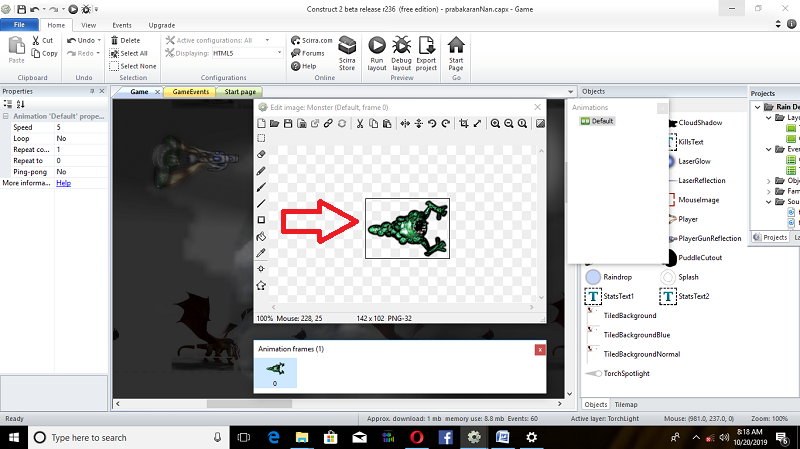Click the layout horizontal scrollbar thumb
Image resolution: width=800 pixels, height=449 pixels.
[x=249, y=404]
